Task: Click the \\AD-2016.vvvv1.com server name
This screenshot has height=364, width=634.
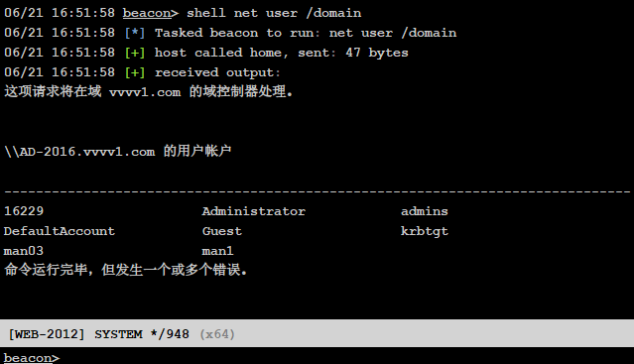Action: point(79,152)
